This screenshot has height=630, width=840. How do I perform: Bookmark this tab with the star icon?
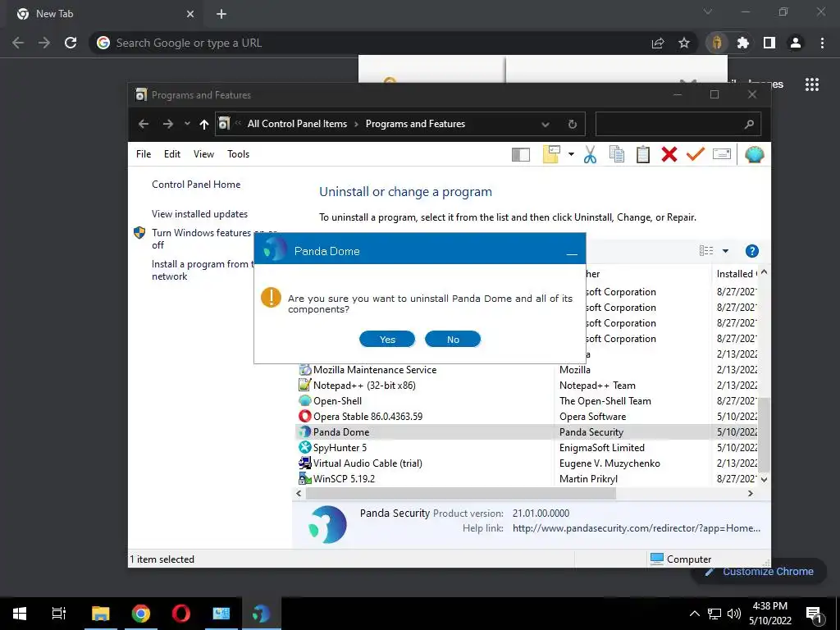[x=683, y=43]
